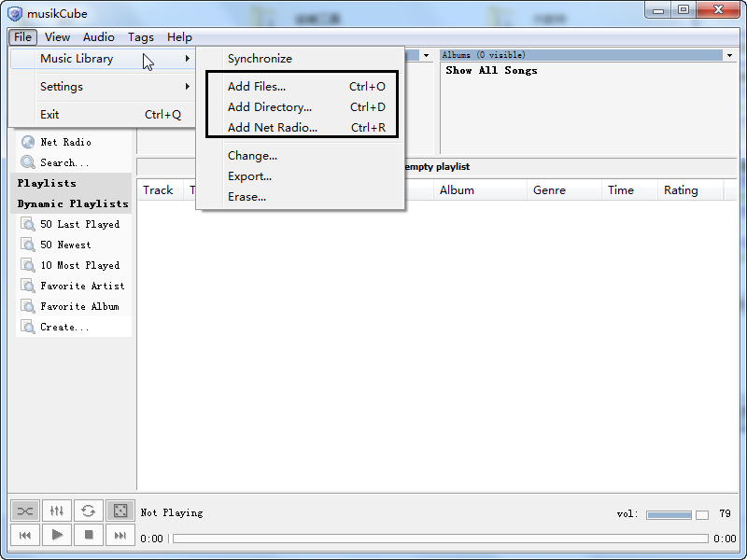This screenshot has width=747, height=560.
Task: Click the volume value 79
Action: point(725,514)
